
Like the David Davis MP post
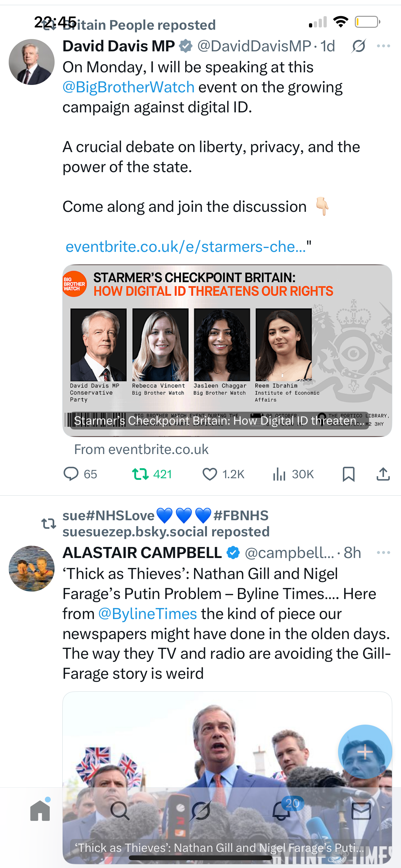210,474
